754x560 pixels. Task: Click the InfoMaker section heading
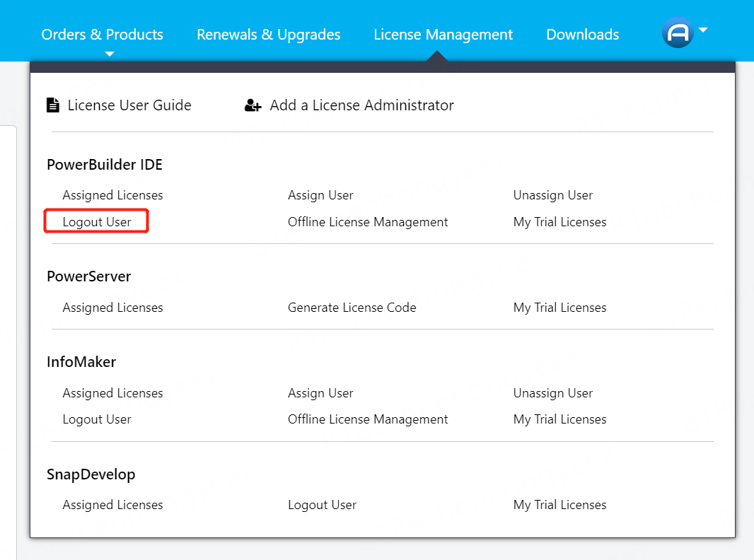click(x=81, y=362)
